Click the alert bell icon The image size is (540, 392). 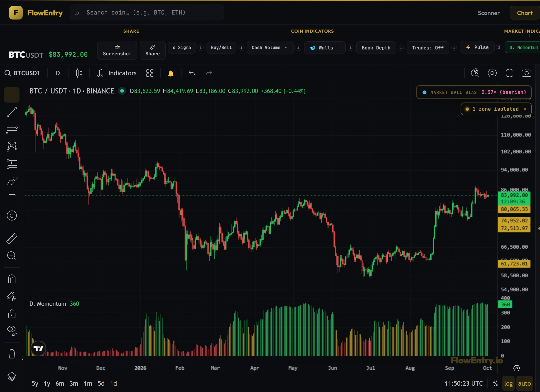171,73
